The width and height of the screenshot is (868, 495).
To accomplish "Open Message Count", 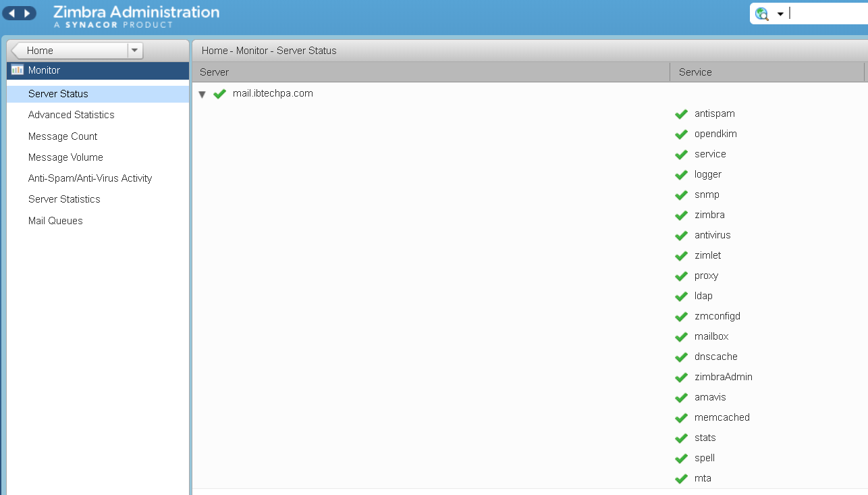I will (63, 136).
